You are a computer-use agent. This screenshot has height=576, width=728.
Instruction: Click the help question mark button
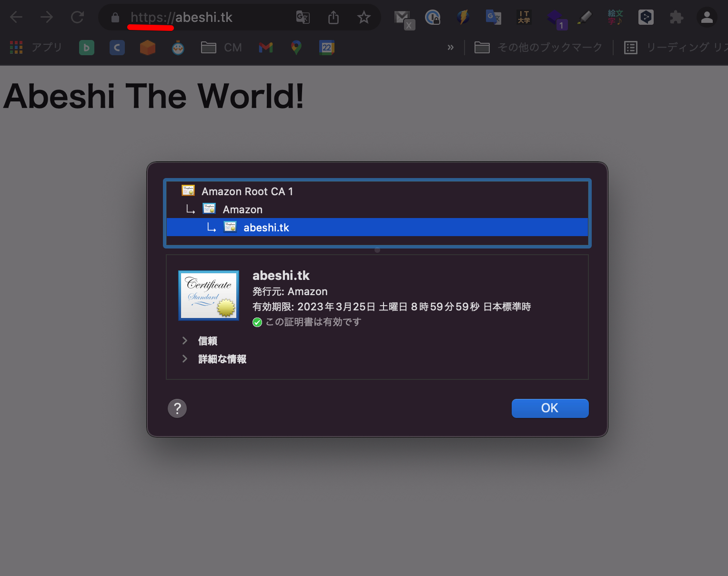pos(177,408)
